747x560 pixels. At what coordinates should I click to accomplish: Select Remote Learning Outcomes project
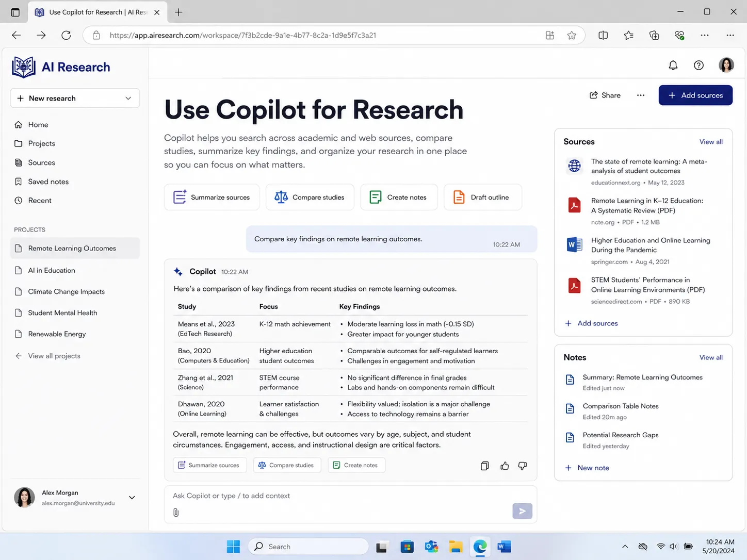pyautogui.click(x=75, y=248)
